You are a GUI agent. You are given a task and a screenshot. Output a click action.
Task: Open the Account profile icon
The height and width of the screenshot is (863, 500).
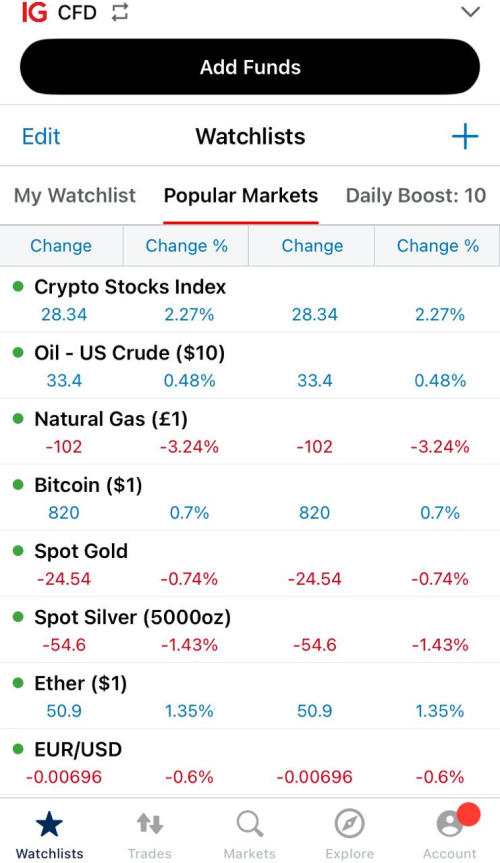coord(450,824)
